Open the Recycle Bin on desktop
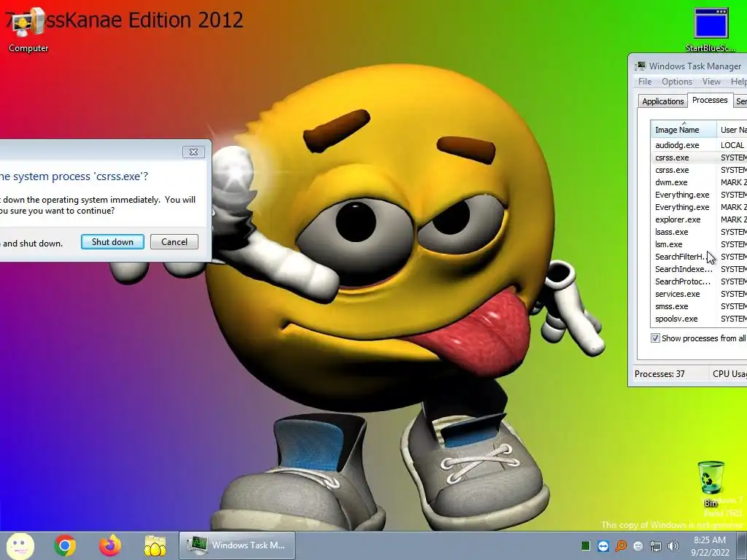 click(x=711, y=484)
